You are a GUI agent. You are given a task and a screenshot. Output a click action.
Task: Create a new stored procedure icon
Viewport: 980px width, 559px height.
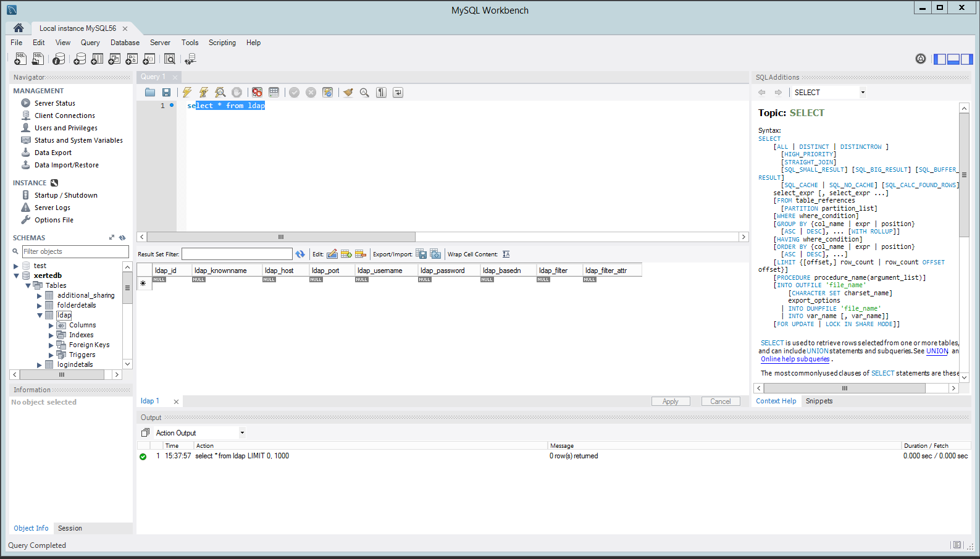click(x=132, y=59)
